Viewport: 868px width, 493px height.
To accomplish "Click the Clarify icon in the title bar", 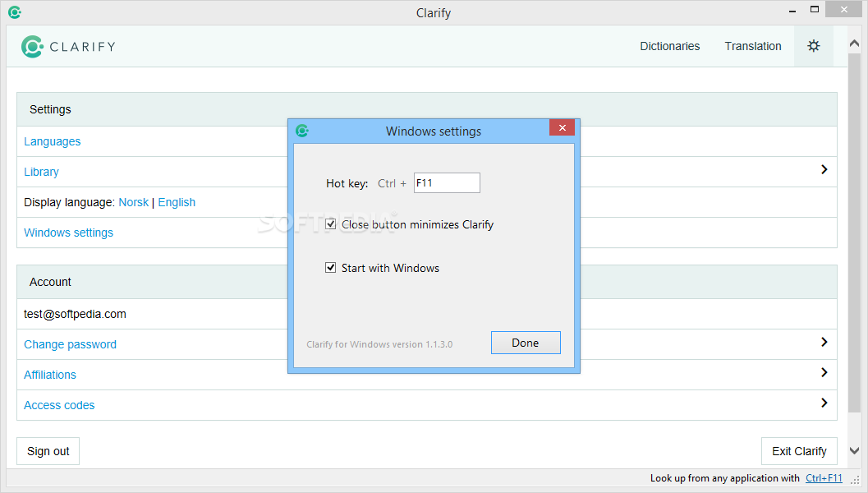I will [15, 12].
